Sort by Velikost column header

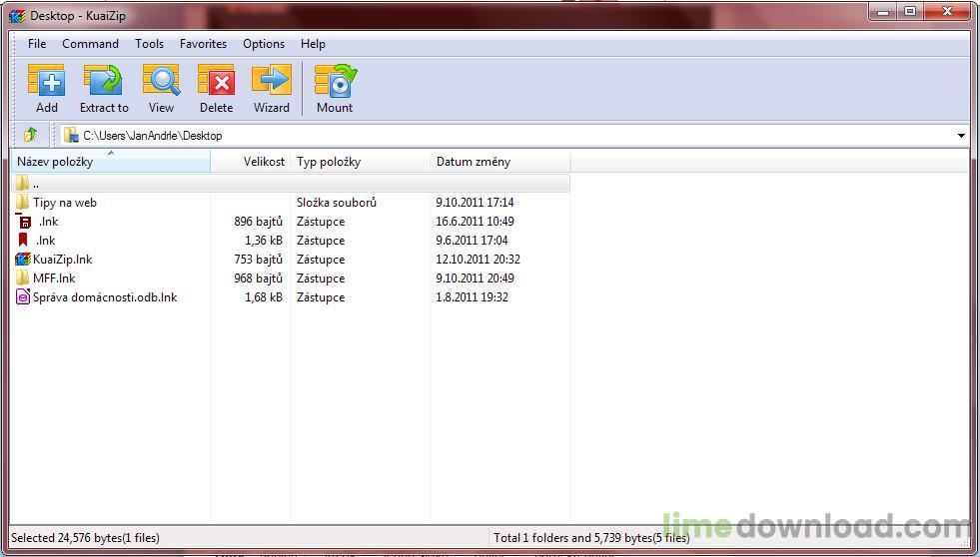pos(251,162)
